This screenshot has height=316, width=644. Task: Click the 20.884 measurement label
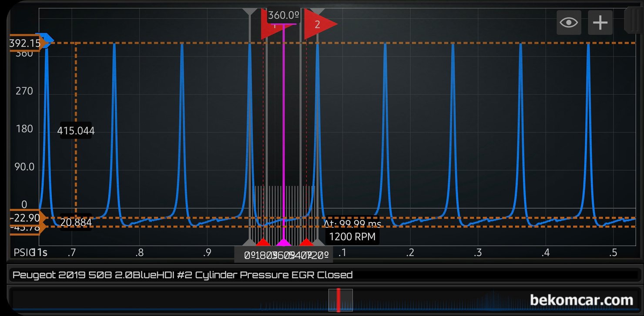pos(76,223)
